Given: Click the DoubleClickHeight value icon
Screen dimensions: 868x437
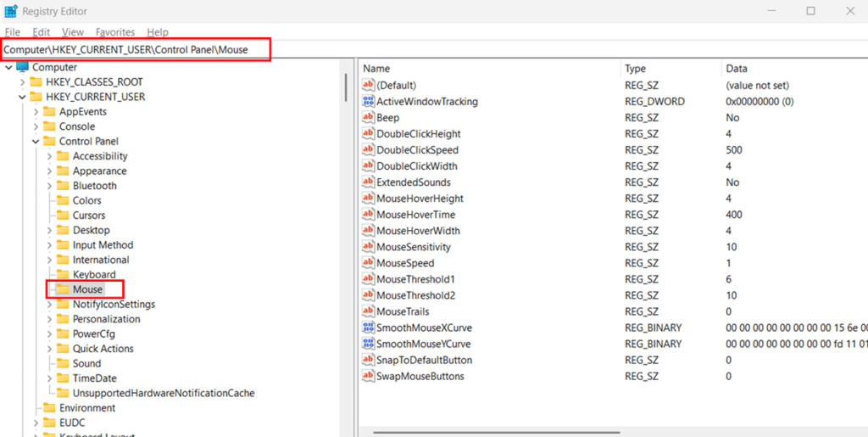Looking at the screenshot, I should click(x=368, y=133).
